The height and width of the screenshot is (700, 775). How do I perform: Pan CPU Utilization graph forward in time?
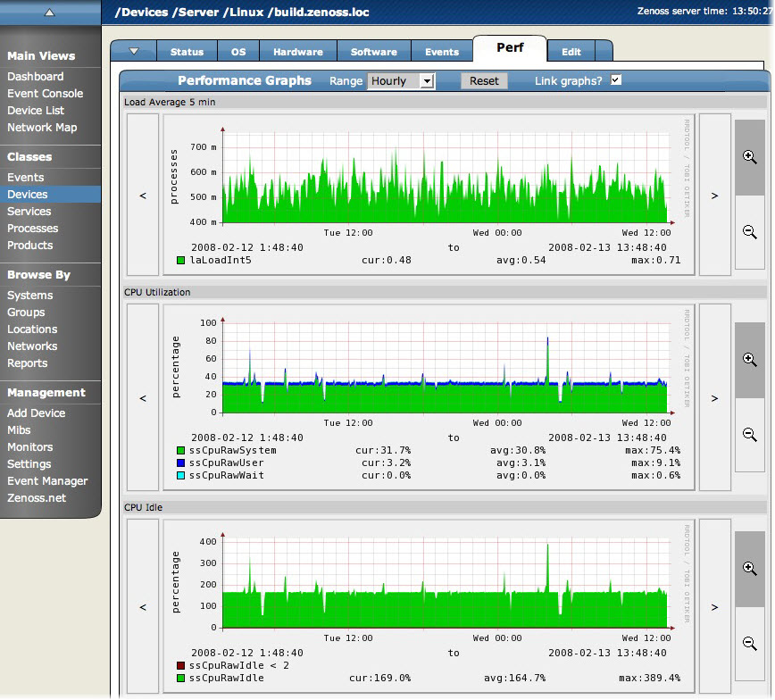point(714,398)
